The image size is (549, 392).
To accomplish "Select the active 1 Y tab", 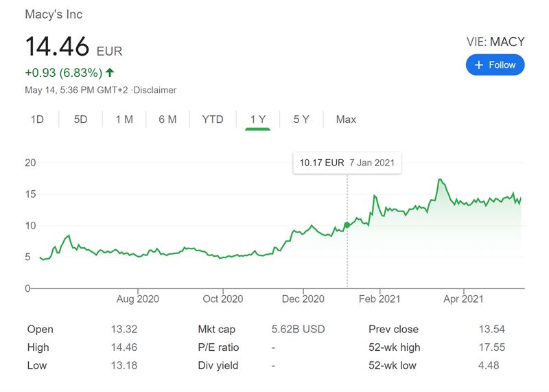I will [x=257, y=119].
